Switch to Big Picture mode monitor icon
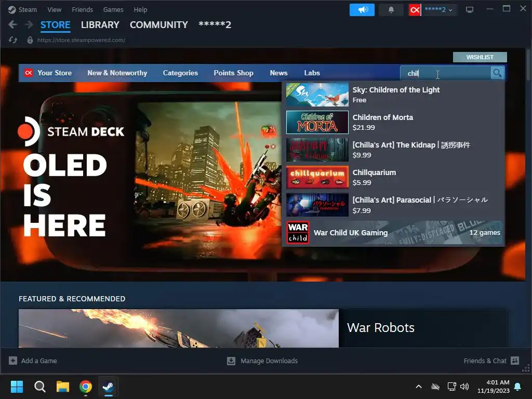Screen dimensions: 532x399 [470, 10]
